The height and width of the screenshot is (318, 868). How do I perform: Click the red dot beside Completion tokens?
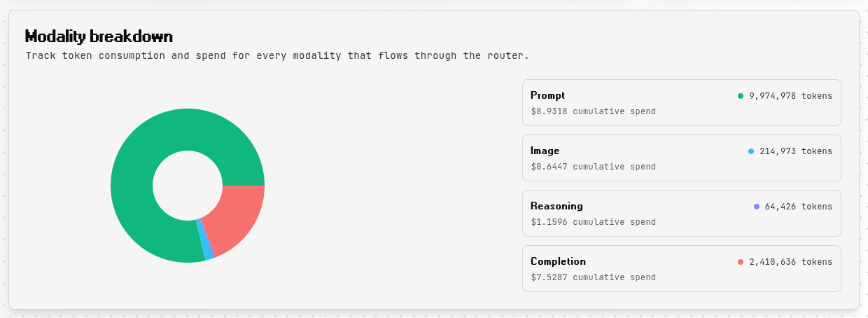coord(741,262)
